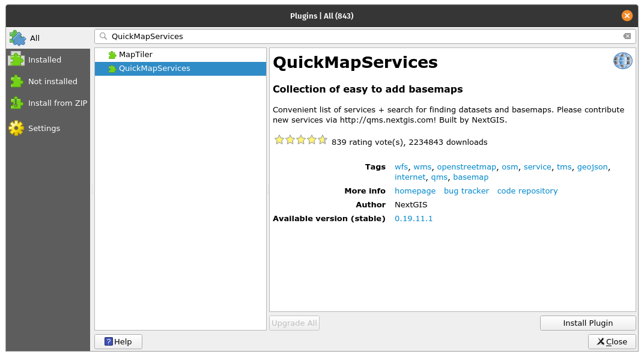The height and width of the screenshot is (357, 644).
Task: Click the Settings gear icon
Action: click(x=16, y=128)
